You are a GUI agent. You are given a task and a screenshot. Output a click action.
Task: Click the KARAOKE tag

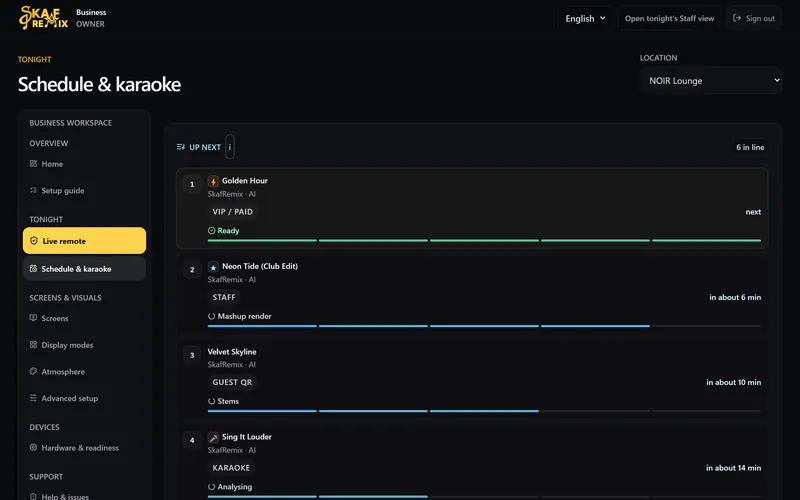[x=231, y=468]
